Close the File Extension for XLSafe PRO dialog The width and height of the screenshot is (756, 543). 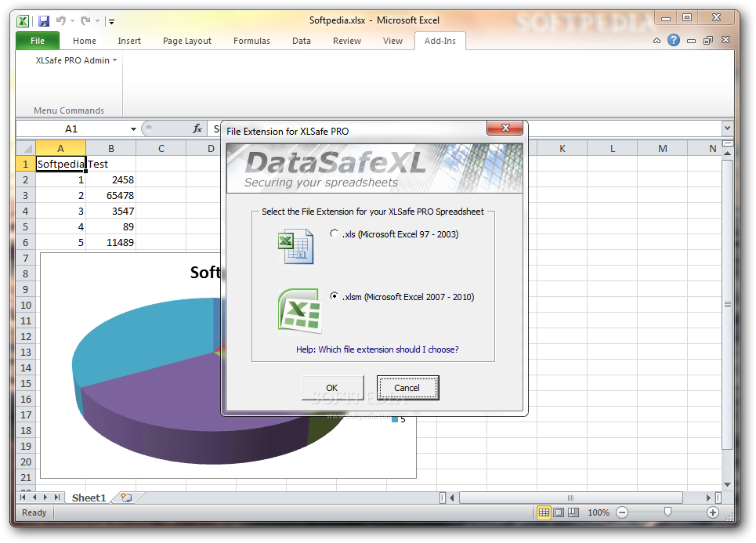pos(505,128)
